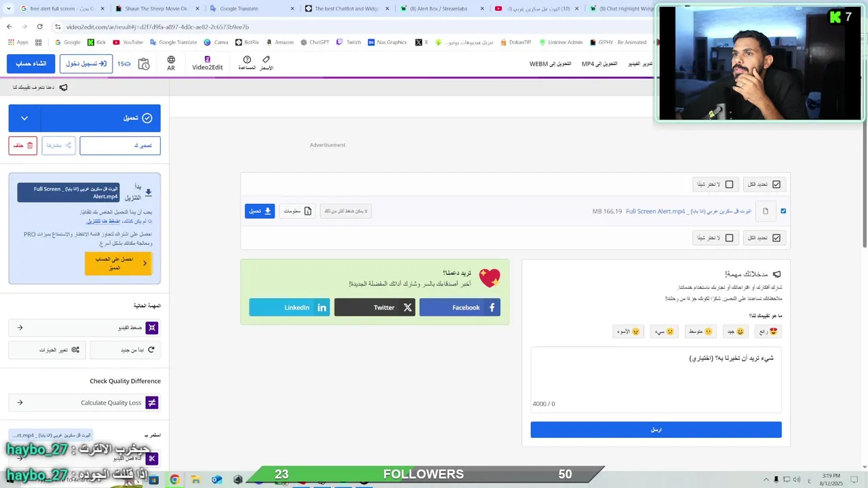The height and width of the screenshot is (488, 868).
Task: Rate with the angry 'الأسوء' emoji
Action: point(628,331)
